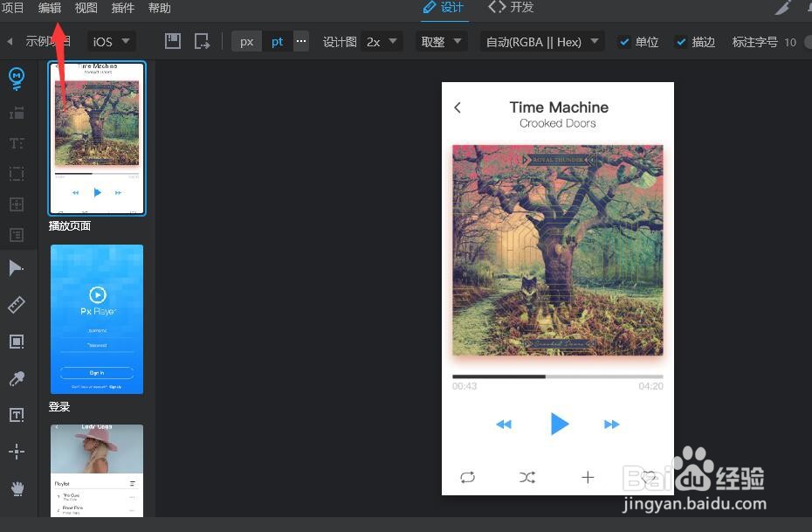Click the album cover artwork in design
The height and width of the screenshot is (532, 812).
pos(558,250)
